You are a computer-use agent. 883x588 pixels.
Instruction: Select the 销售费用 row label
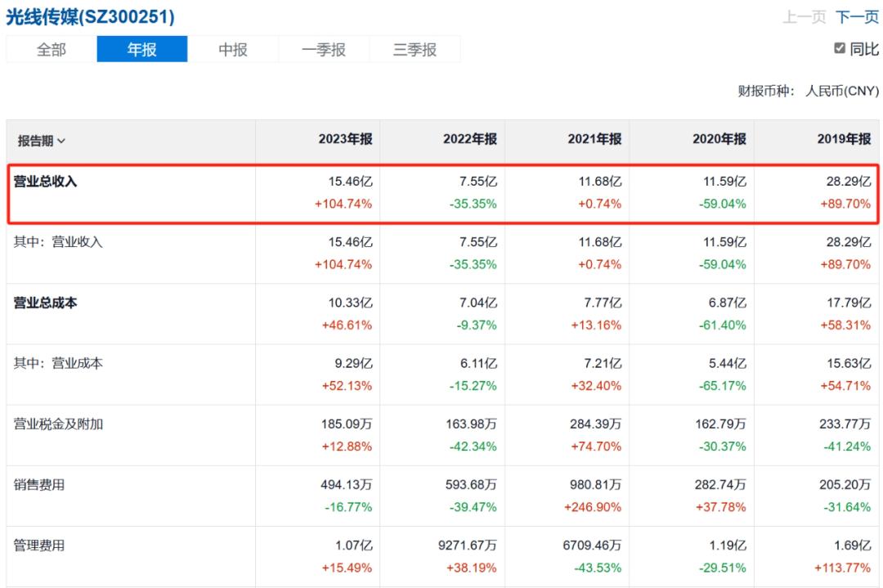tap(39, 485)
